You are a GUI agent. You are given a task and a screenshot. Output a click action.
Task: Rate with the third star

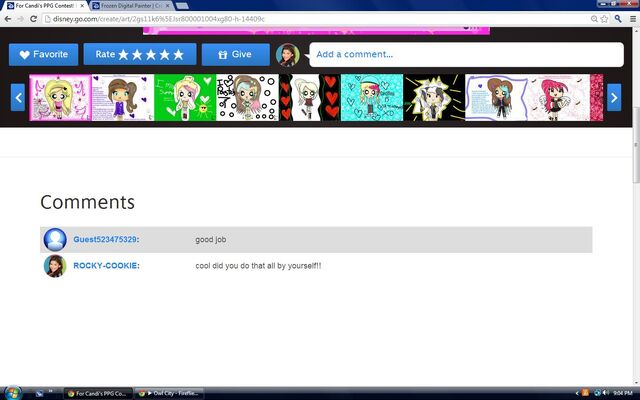151,55
